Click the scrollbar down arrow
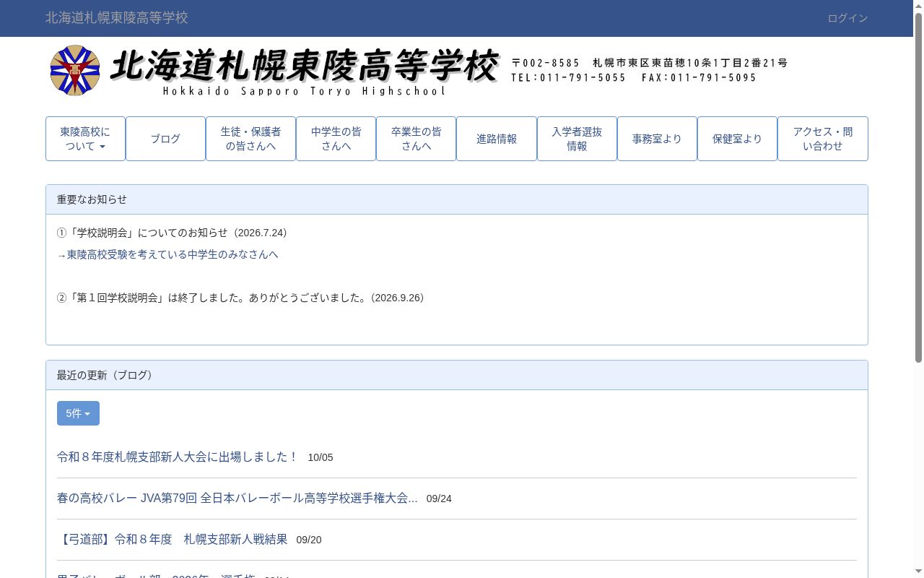Image resolution: width=924 pixels, height=578 pixels. pos(918,573)
